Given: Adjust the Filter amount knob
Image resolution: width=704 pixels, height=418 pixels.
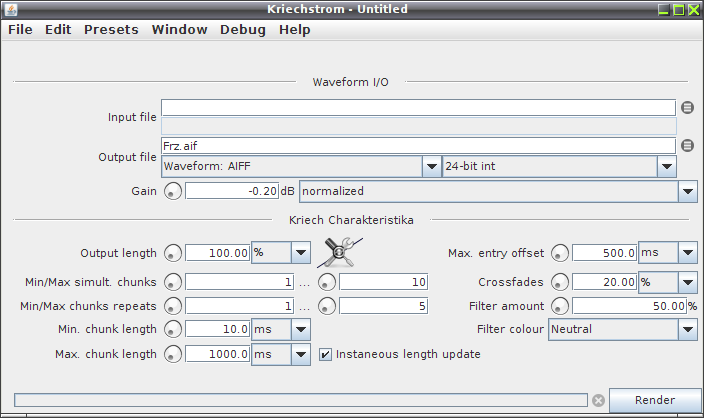Looking at the screenshot, I should [x=559, y=306].
